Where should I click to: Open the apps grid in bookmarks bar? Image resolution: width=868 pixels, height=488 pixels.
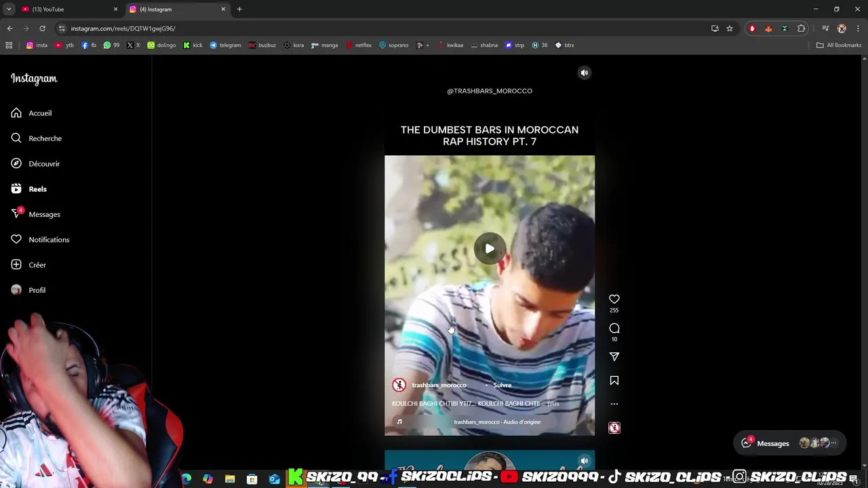[9, 45]
